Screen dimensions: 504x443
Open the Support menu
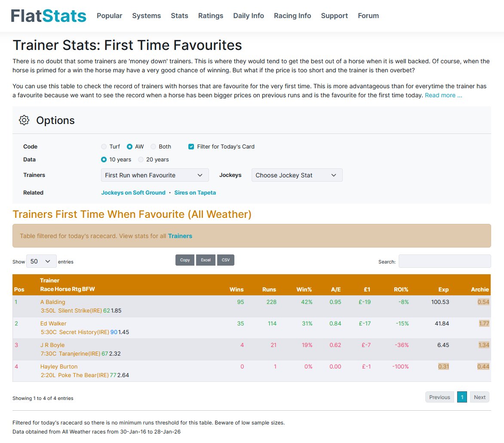[334, 16]
